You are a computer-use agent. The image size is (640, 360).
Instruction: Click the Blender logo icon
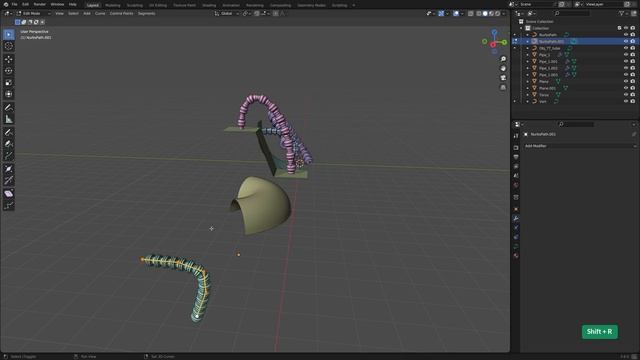click(x=6, y=4)
